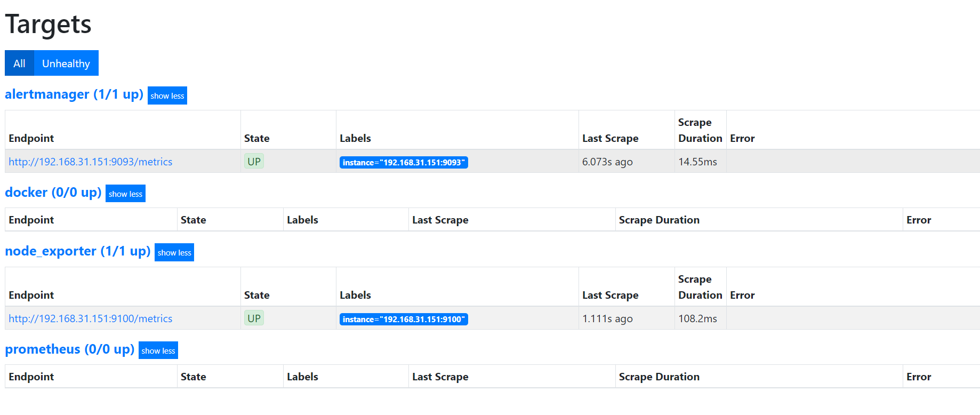980x415 pixels.
Task: Click the instance="192.168.31.151:9100" label badge
Action: point(404,319)
